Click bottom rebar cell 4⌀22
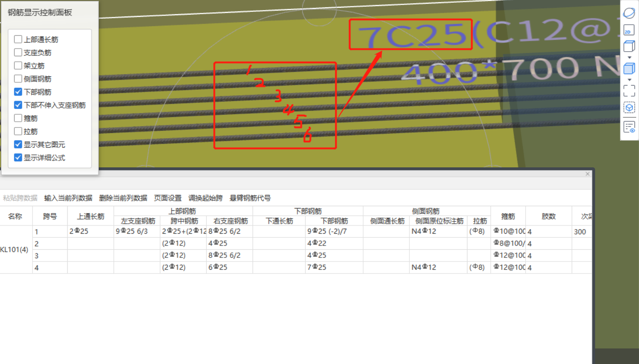The width and height of the screenshot is (639, 364). (x=334, y=244)
